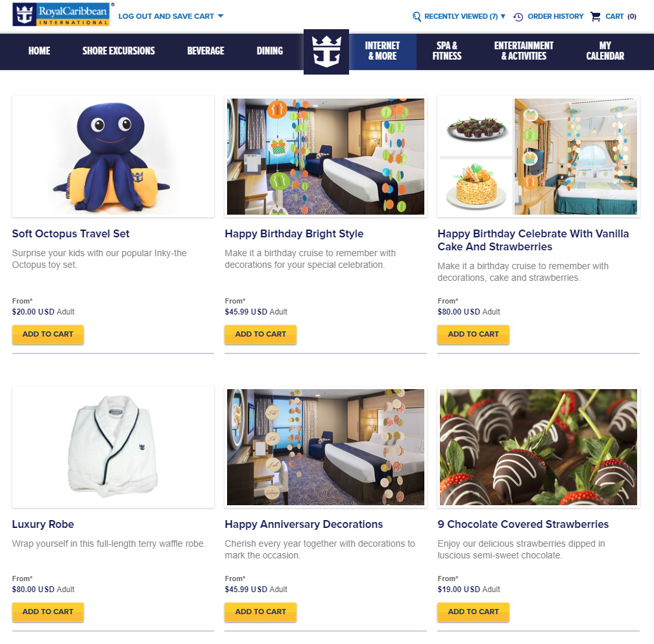Viewport: 654px width, 644px height.
Task: Go to the Beverage section
Action: pos(206,51)
